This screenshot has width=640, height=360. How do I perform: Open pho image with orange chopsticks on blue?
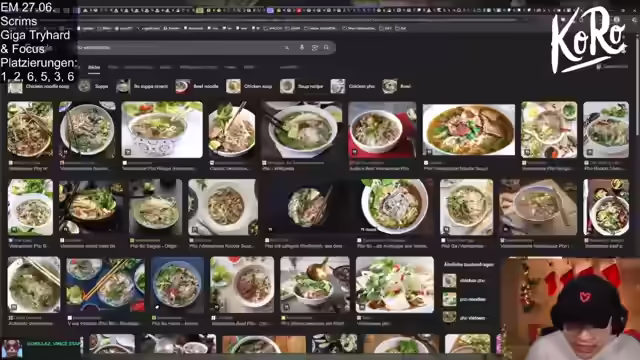click(x=105, y=284)
